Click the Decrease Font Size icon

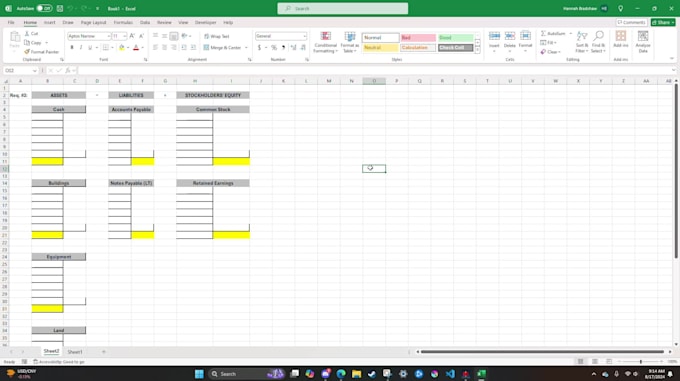[x=141, y=36]
